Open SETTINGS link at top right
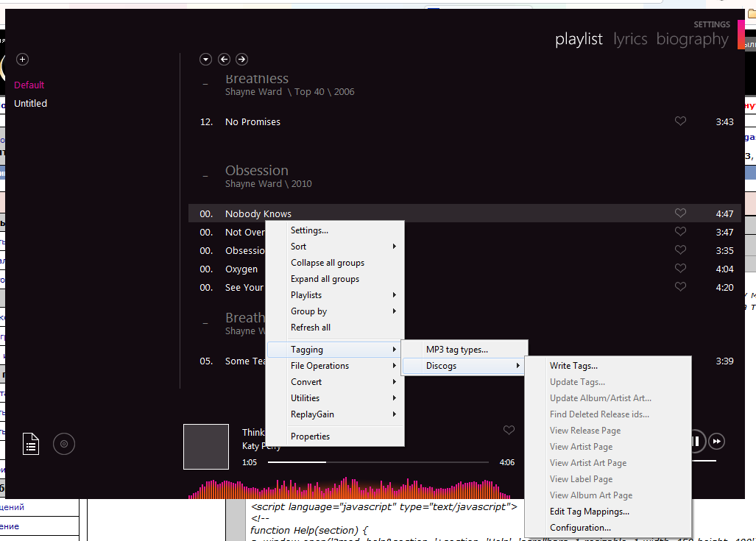Screen dimensions: 756x541 click(x=711, y=25)
